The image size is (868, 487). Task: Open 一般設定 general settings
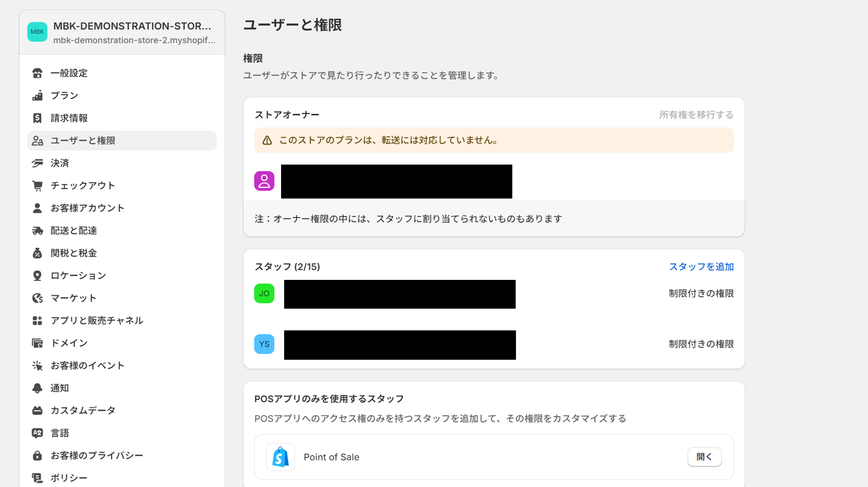pyautogui.click(x=69, y=73)
